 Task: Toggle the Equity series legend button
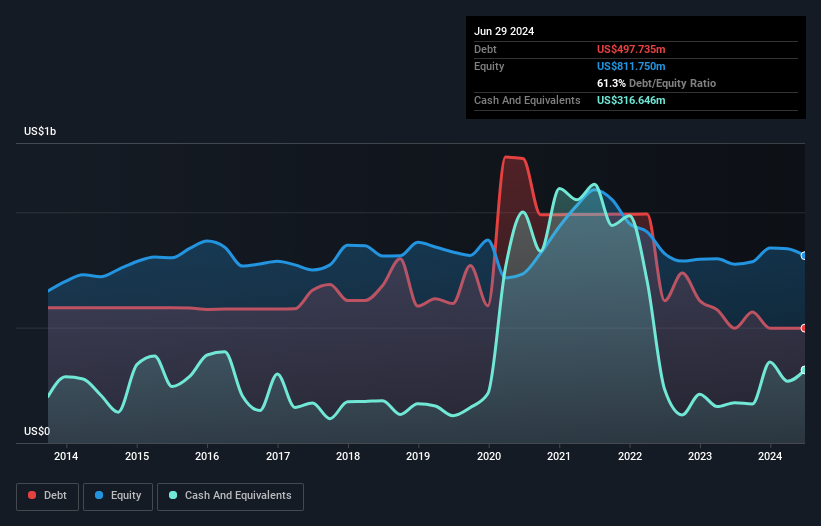point(118,496)
